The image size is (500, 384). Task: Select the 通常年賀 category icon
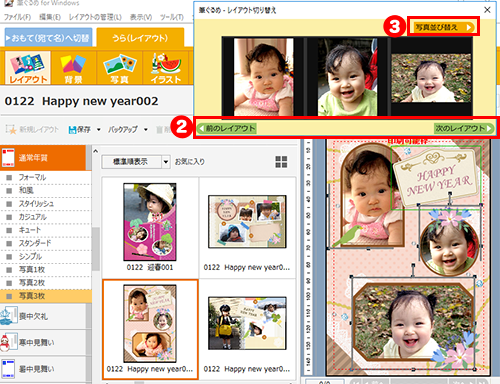(x=8, y=158)
